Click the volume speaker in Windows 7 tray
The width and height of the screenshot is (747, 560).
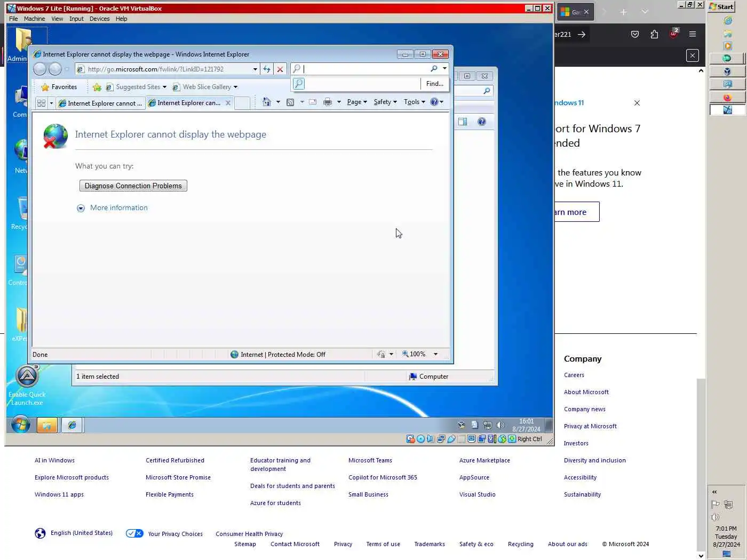click(x=500, y=425)
